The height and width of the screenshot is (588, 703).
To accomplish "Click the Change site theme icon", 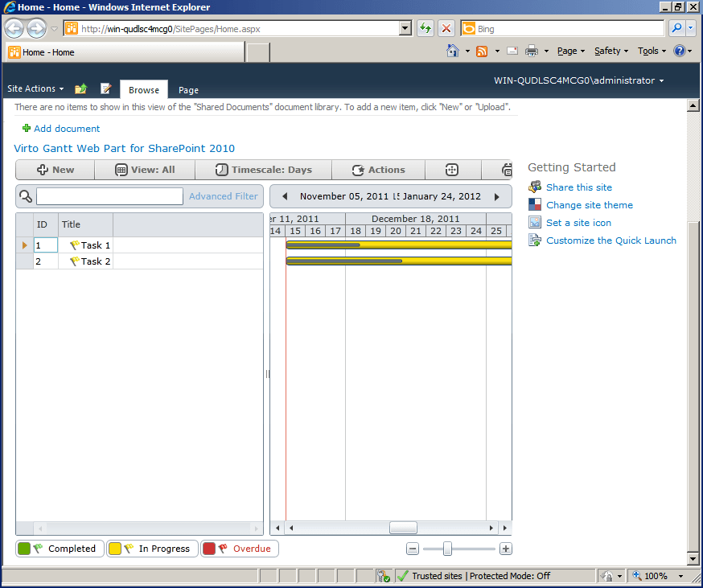I will (x=535, y=204).
